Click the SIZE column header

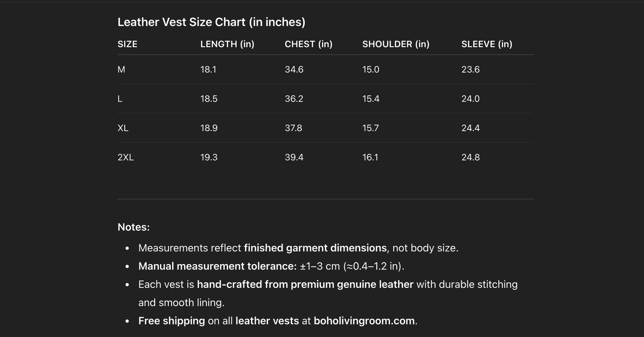(x=127, y=44)
